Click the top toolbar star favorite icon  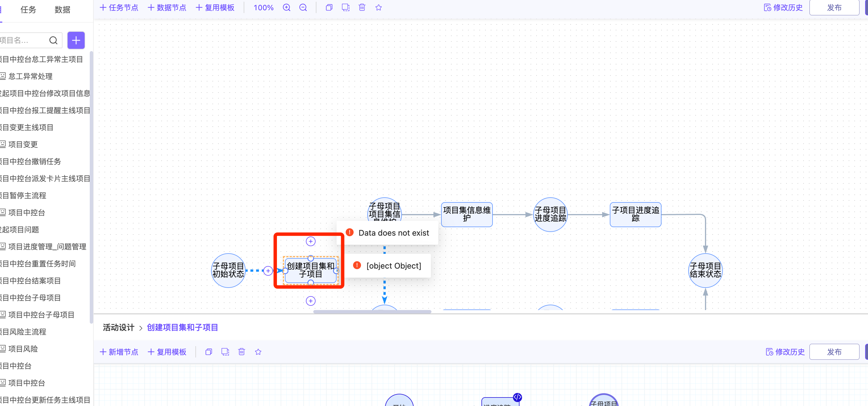coord(378,7)
